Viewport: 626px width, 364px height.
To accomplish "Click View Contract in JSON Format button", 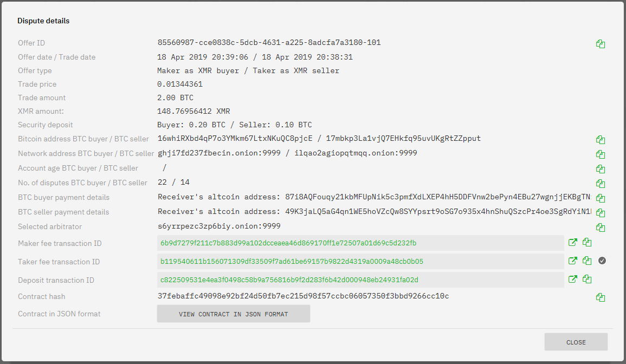I will pos(234,314).
